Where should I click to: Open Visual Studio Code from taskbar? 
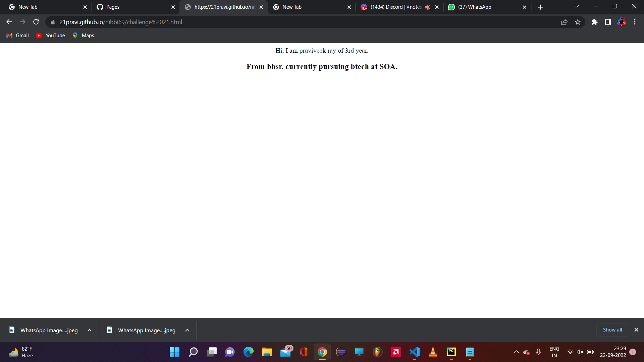point(415,352)
